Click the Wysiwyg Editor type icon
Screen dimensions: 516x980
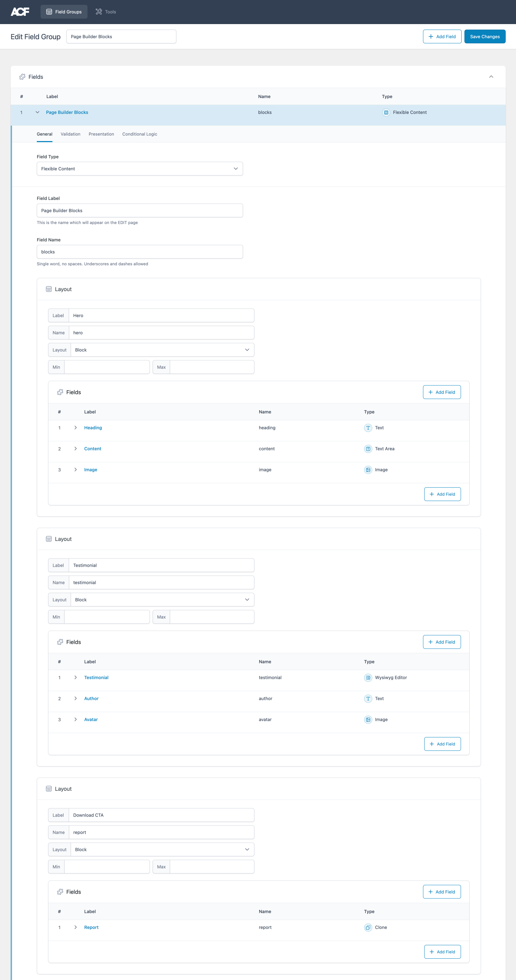(368, 678)
